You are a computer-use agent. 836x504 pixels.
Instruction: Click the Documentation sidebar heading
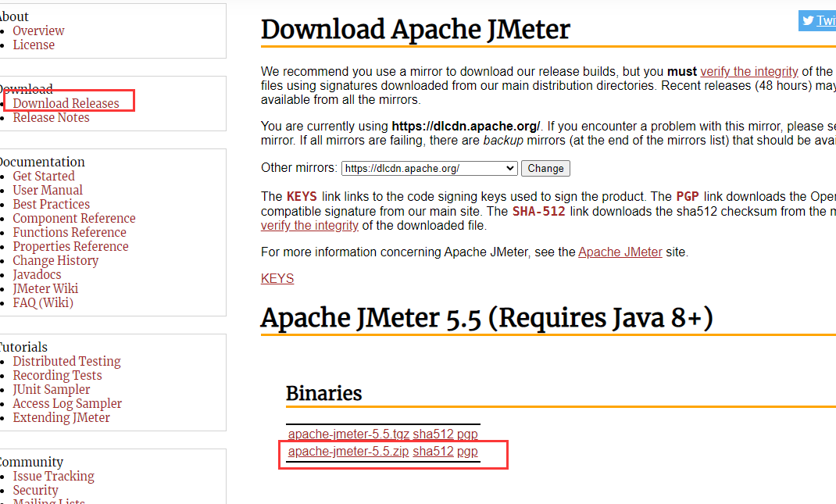[x=41, y=162]
